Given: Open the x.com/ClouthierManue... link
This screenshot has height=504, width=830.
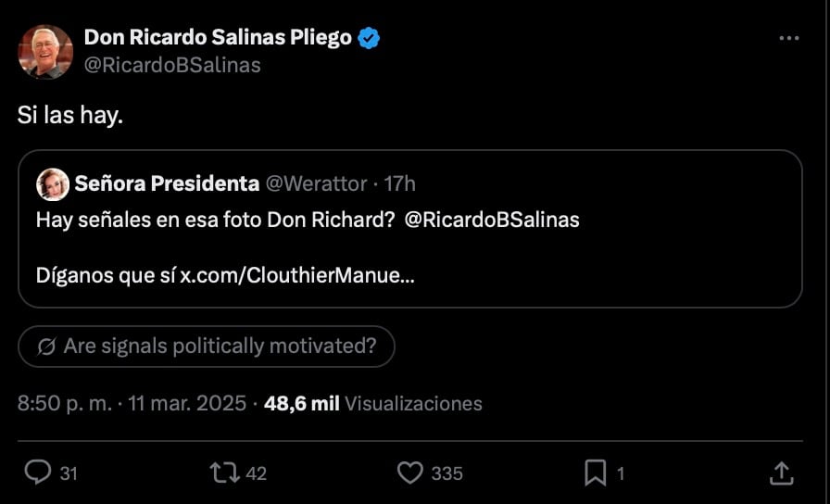Looking at the screenshot, I should coord(296,276).
